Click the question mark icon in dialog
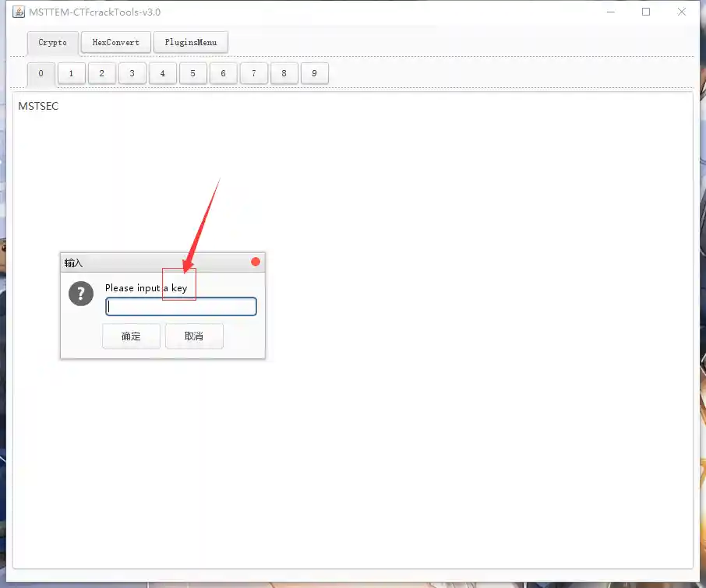This screenshot has width=706, height=588. 81,294
